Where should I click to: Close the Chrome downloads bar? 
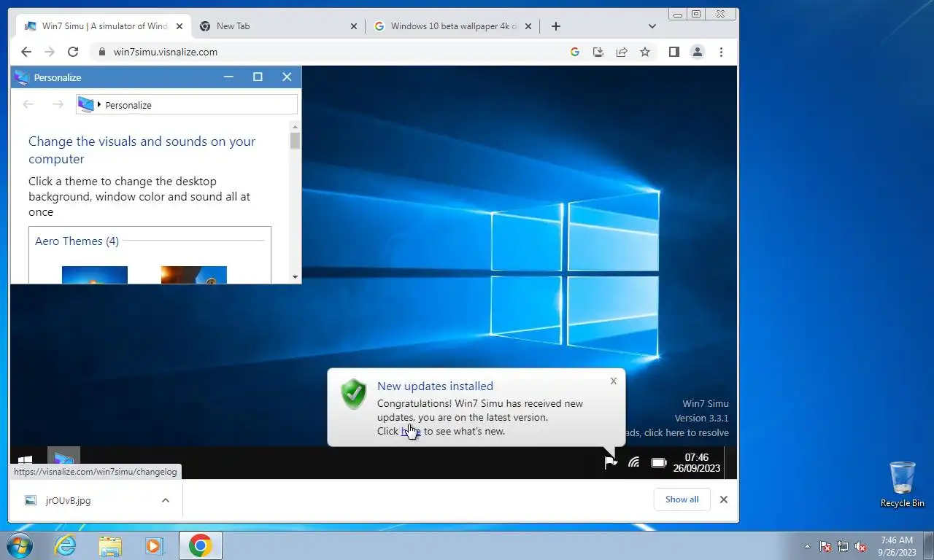[x=724, y=499]
